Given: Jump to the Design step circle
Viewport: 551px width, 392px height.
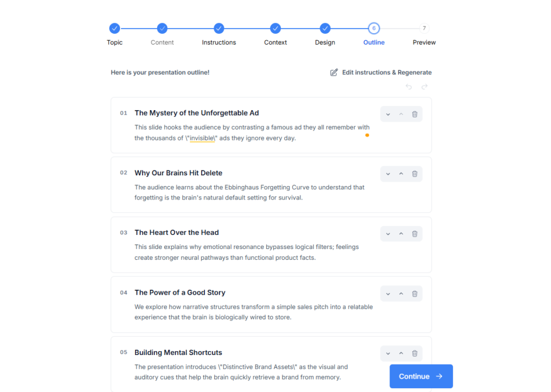Looking at the screenshot, I should tap(325, 28).
